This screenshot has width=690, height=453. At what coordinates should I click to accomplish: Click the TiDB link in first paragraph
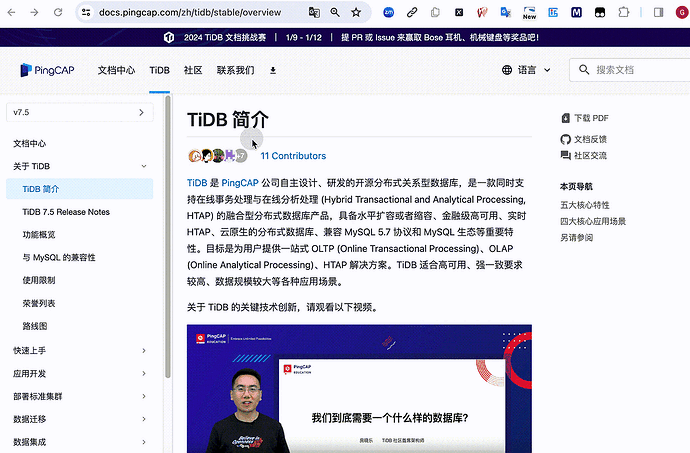(197, 183)
